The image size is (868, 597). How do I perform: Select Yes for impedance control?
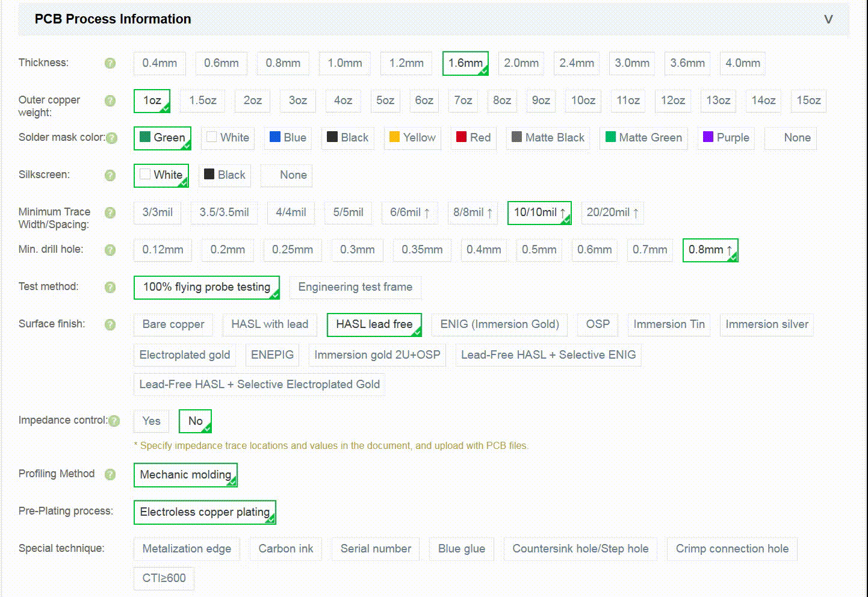point(151,421)
